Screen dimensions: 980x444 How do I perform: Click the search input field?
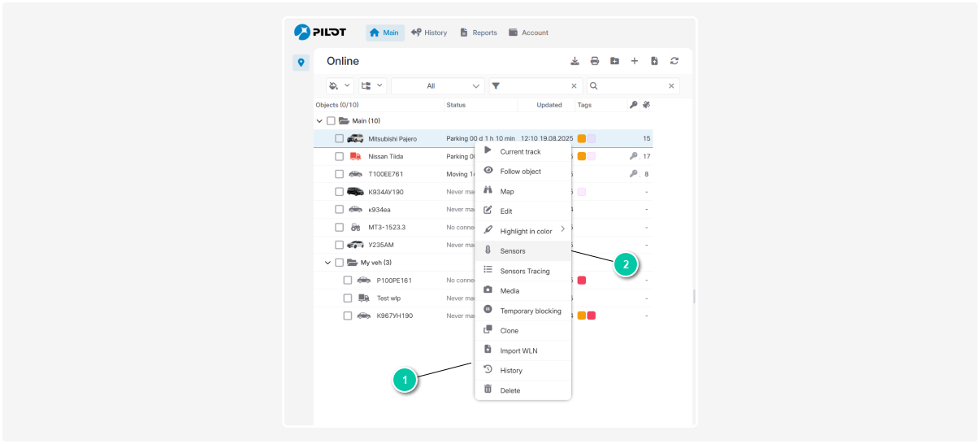coord(632,86)
